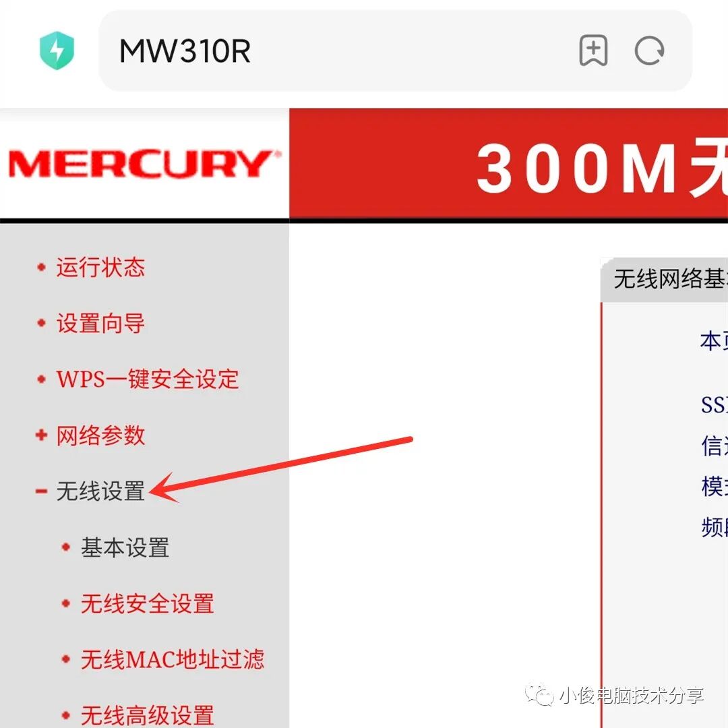Click bullet icon beside 基本设置
The height and width of the screenshot is (728, 728).
[66, 547]
